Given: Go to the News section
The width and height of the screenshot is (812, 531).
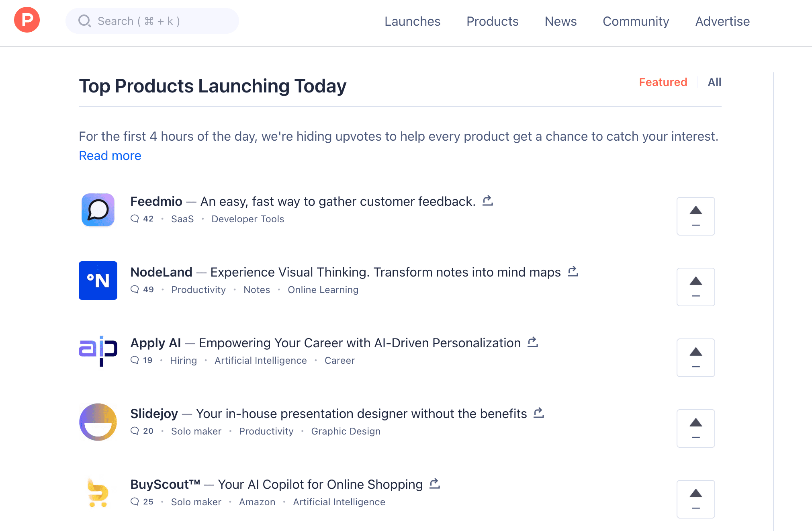Looking at the screenshot, I should 560,21.
